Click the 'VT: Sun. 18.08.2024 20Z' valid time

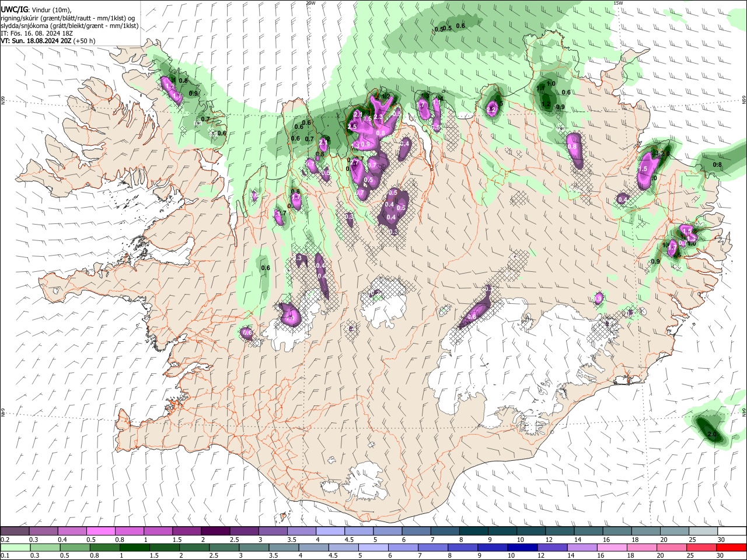[x=37, y=41]
